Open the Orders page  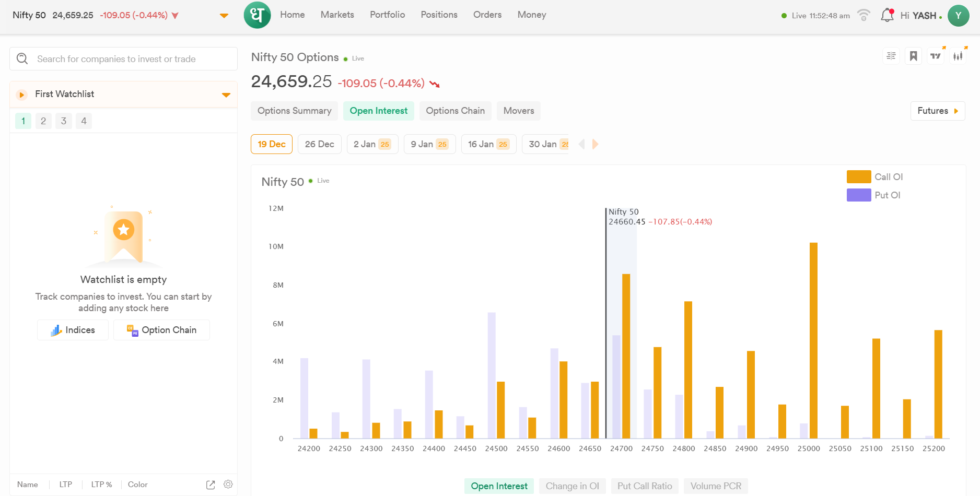pyautogui.click(x=487, y=15)
